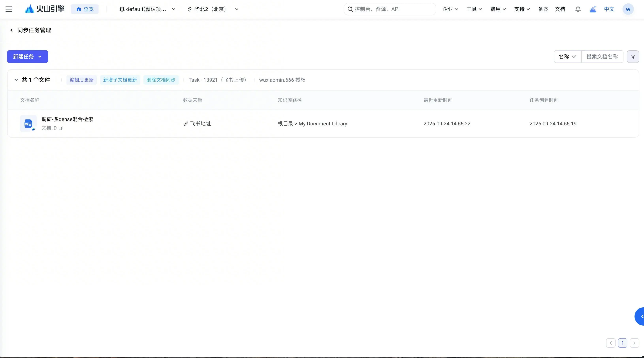Open the filter icon button
The height and width of the screenshot is (358, 644).
coord(633,57)
